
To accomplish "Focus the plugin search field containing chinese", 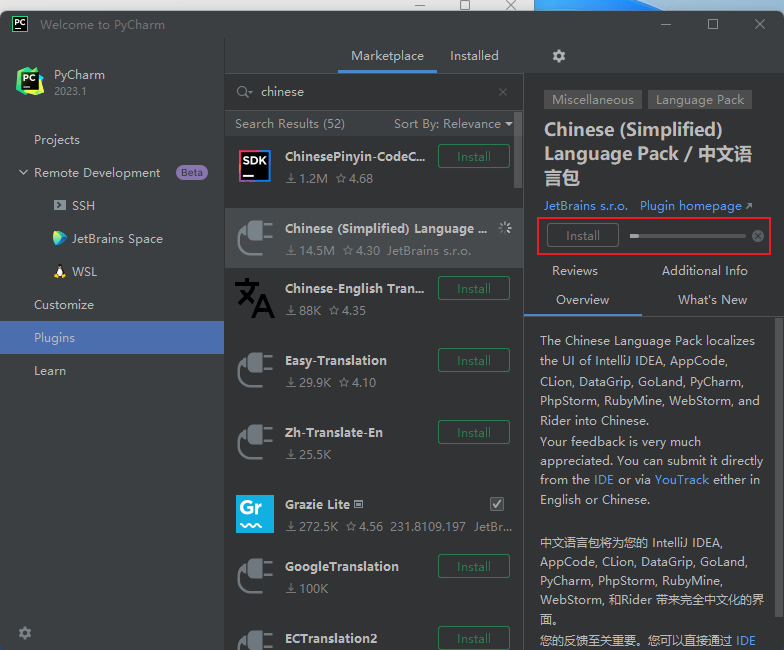I will (375, 92).
